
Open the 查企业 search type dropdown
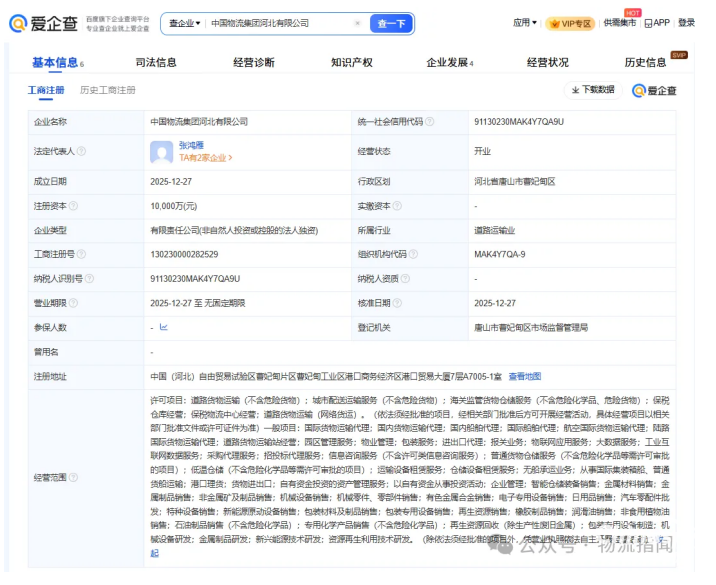click(x=184, y=23)
